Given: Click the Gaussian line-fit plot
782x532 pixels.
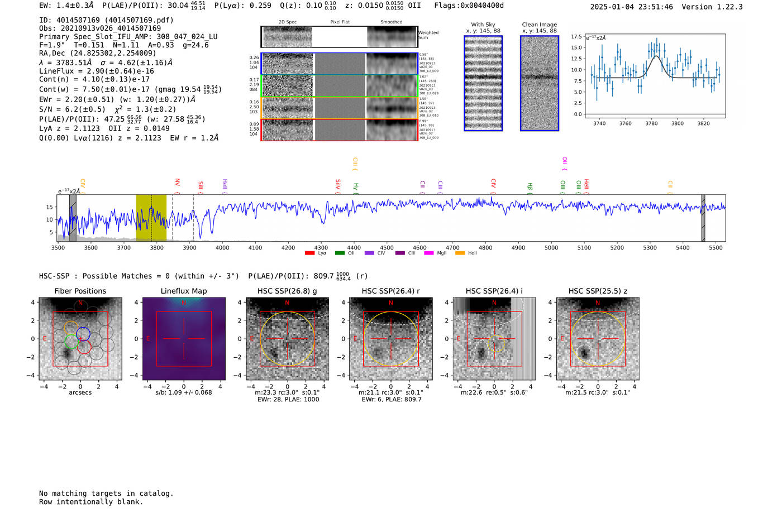Looking at the screenshot, I should (x=655, y=76).
